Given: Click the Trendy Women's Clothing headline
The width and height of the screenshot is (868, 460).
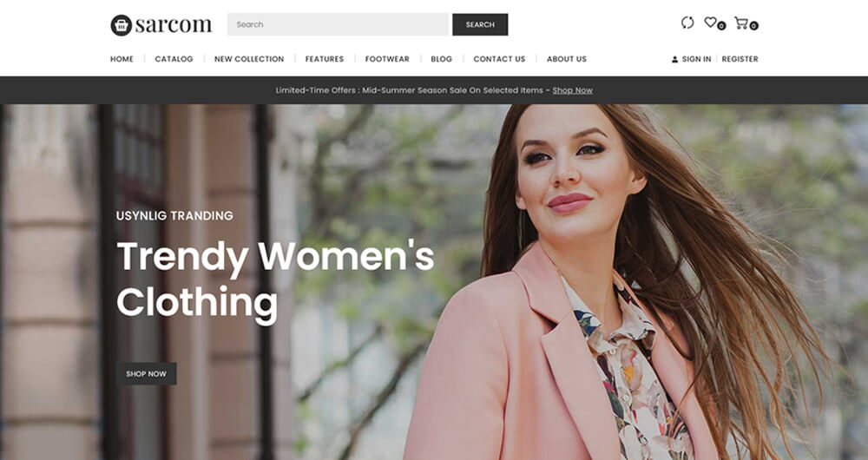Looking at the screenshot, I should (274, 279).
